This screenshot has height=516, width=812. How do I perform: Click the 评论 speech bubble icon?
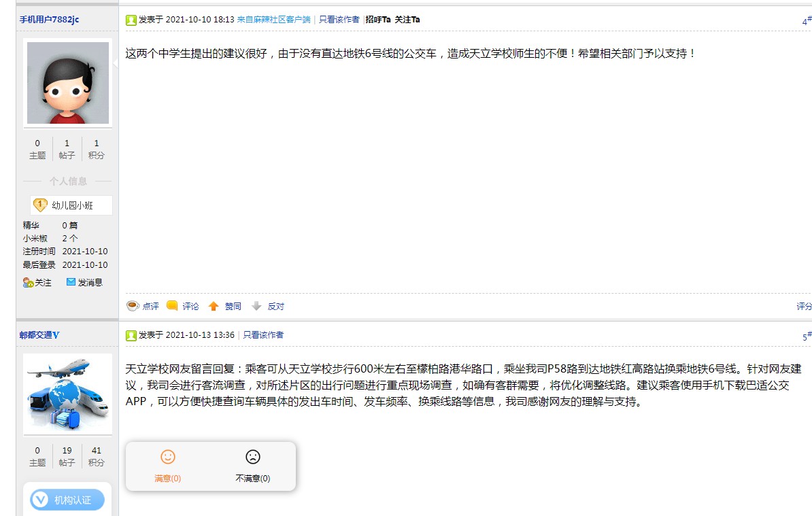click(172, 306)
